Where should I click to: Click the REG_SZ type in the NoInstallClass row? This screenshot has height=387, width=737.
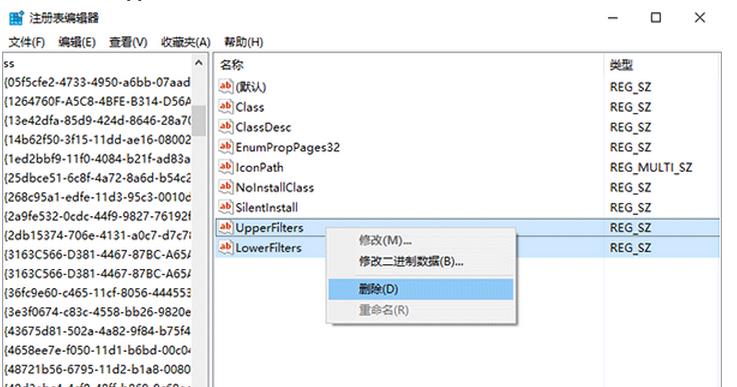[630, 188]
